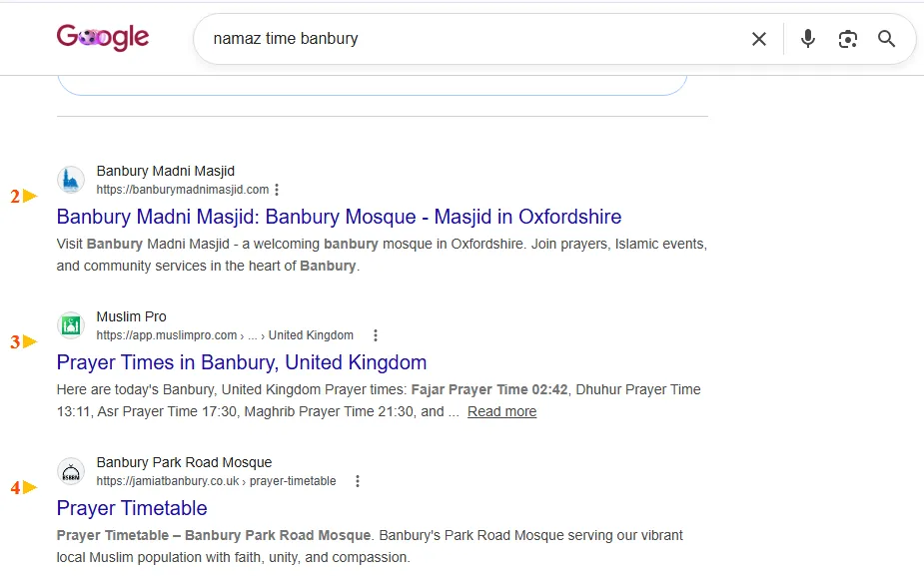Click the https://app.muslimpro.com URL breadcrumb
This screenshot has width=924, height=576.
[x=225, y=335]
